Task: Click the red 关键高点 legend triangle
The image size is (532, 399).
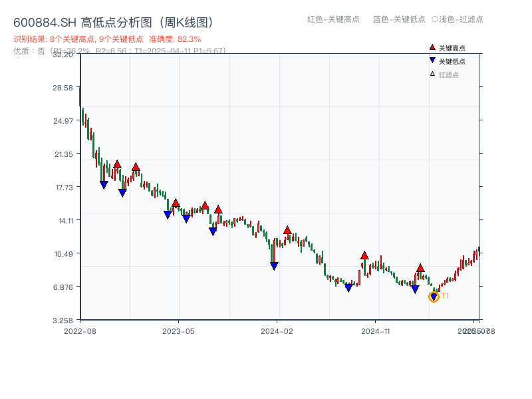Action: tap(432, 48)
